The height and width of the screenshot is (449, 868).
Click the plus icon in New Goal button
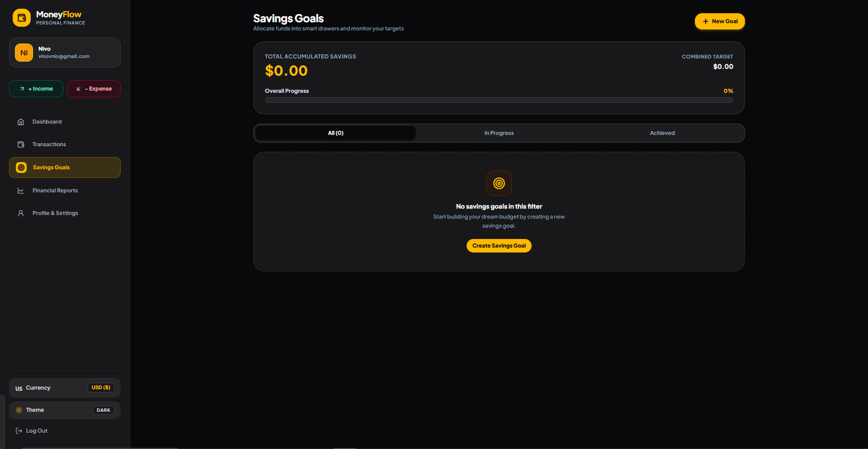coord(706,22)
